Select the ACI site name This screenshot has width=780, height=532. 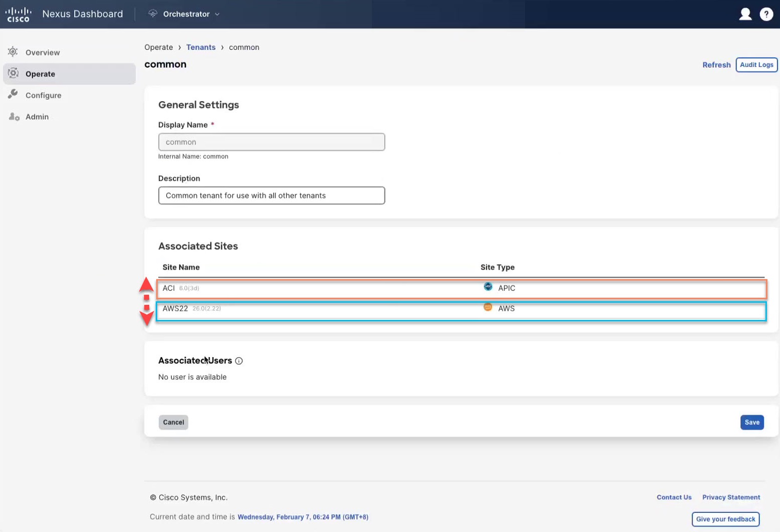[169, 288]
